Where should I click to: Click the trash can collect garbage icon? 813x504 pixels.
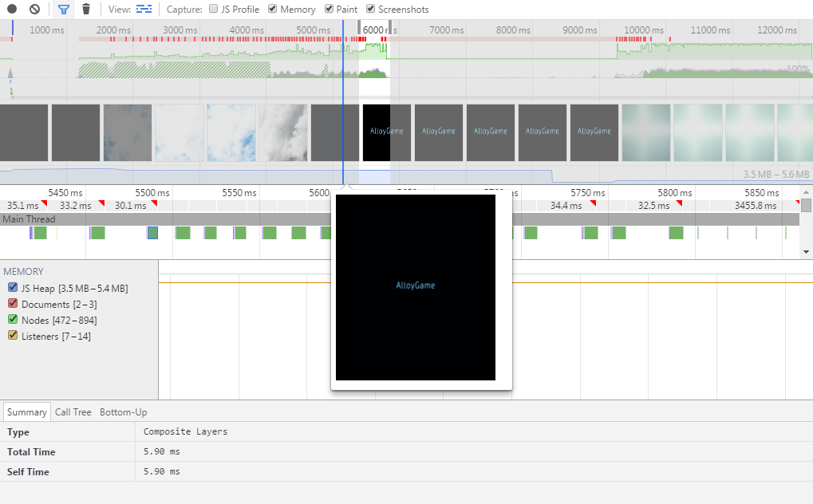point(86,10)
